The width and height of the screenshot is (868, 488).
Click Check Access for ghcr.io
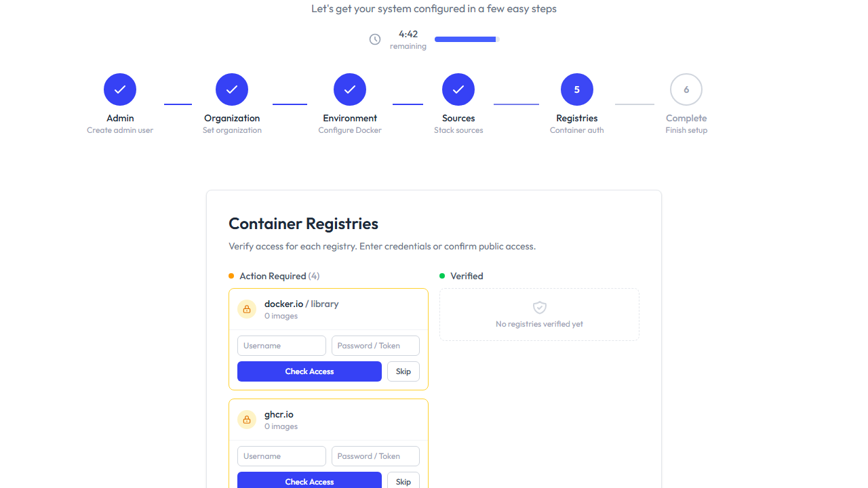click(309, 481)
